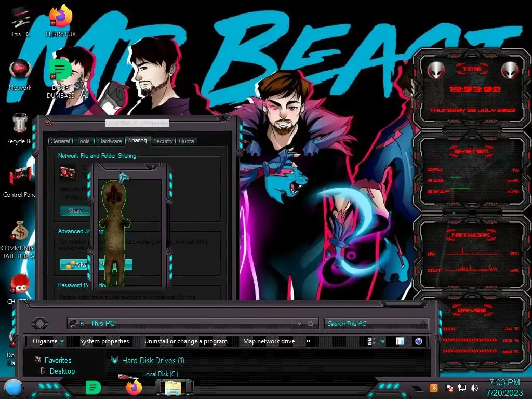The width and height of the screenshot is (532, 399).
Task: Click the explorer back navigation emblem
Action: pyautogui.click(x=40, y=323)
